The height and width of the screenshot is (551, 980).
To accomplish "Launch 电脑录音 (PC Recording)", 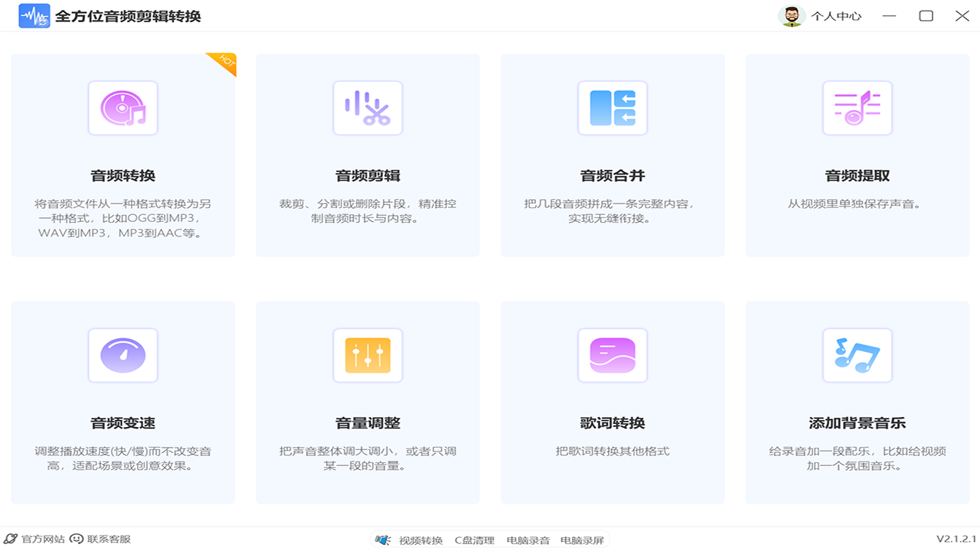I will point(528,539).
